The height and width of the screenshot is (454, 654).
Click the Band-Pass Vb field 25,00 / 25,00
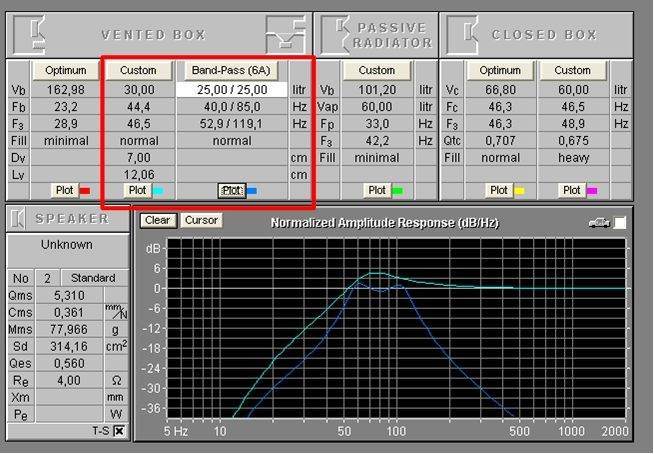[x=232, y=90]
